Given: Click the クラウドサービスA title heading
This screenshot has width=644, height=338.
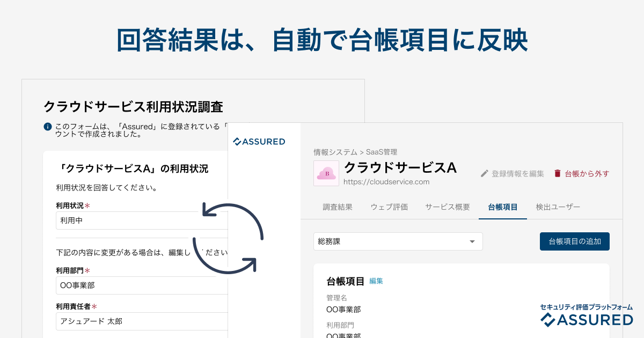Looking at the screenshot, I should tap(400, 167).
